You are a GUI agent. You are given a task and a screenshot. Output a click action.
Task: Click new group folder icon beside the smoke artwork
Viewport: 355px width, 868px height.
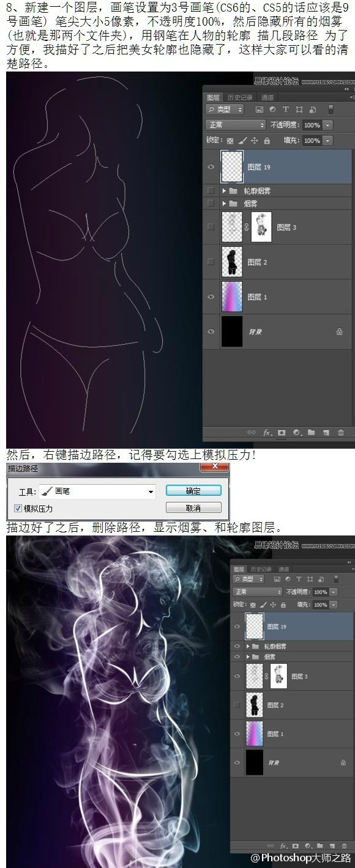pos(319,846)
